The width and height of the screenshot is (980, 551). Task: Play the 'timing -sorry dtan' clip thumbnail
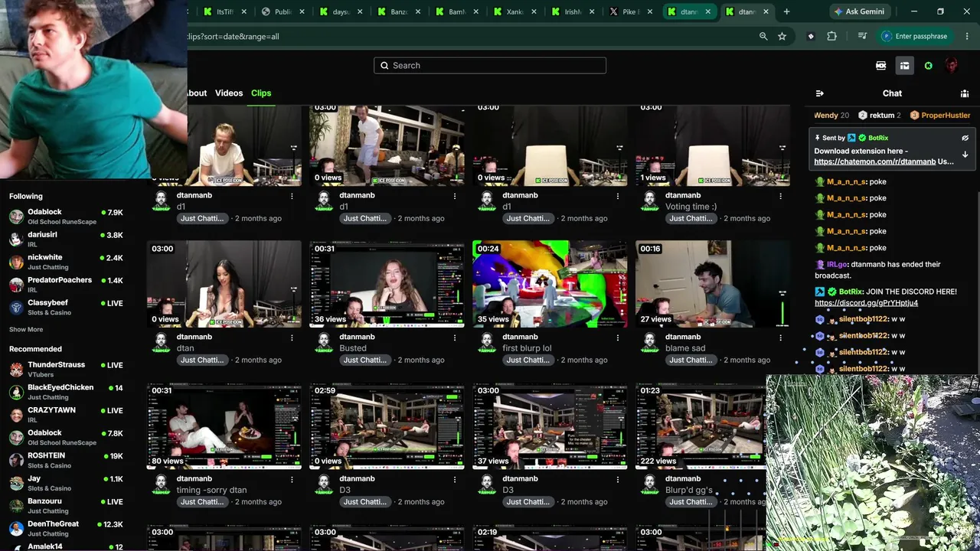click(224, 425)
